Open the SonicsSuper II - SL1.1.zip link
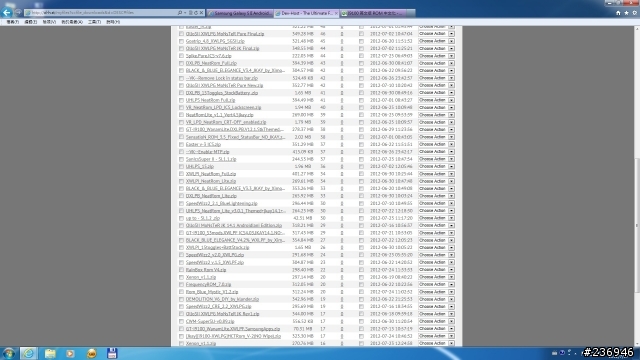The image size is (640, 360). 211,159
